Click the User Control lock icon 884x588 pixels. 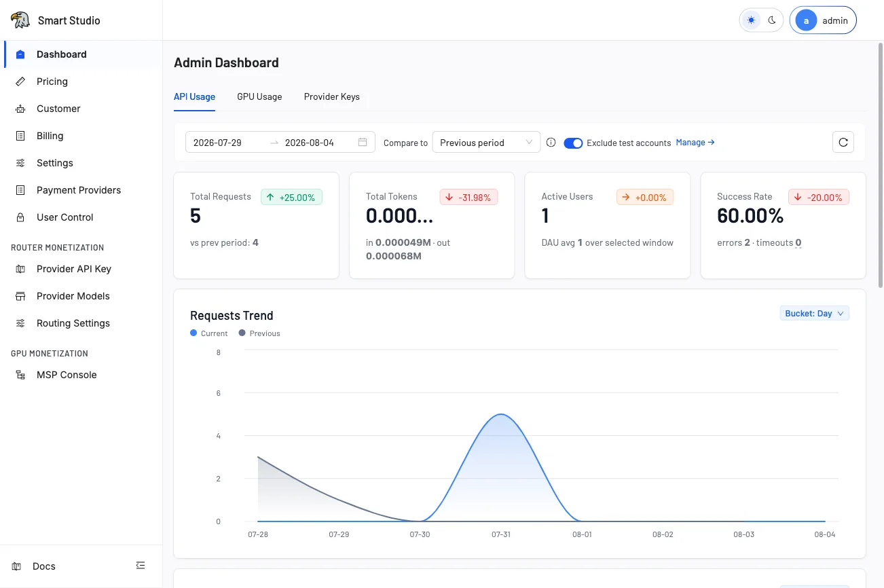pyautogui.click(x=20, y=217)
